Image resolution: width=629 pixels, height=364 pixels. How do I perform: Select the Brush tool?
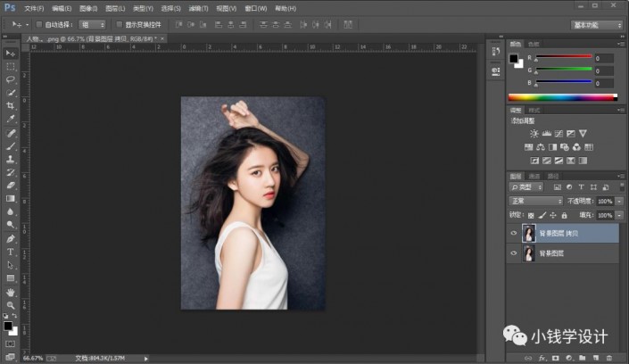pyautogui.click(x=11, y=146)
